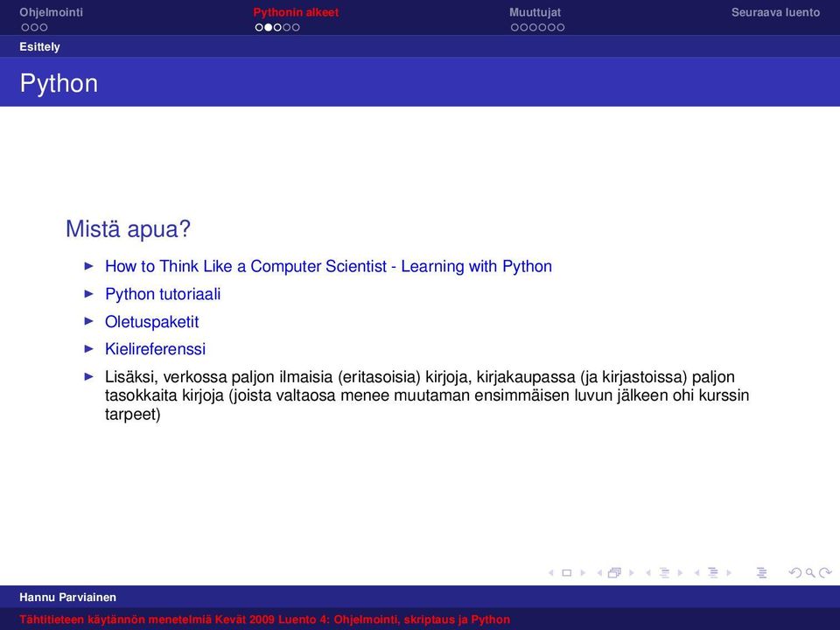Switch to the Muuttujat section
840x630 pixels.
click(x=535, y=12)
